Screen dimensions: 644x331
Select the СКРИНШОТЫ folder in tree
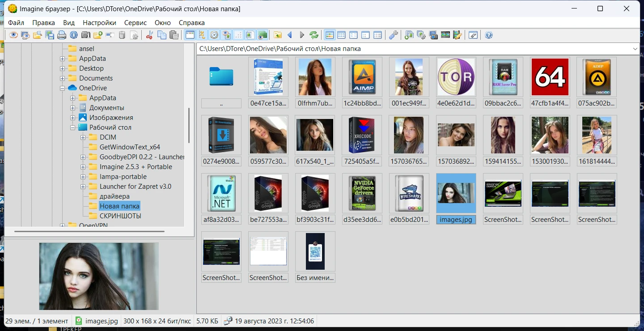click(x=120, y=216)
